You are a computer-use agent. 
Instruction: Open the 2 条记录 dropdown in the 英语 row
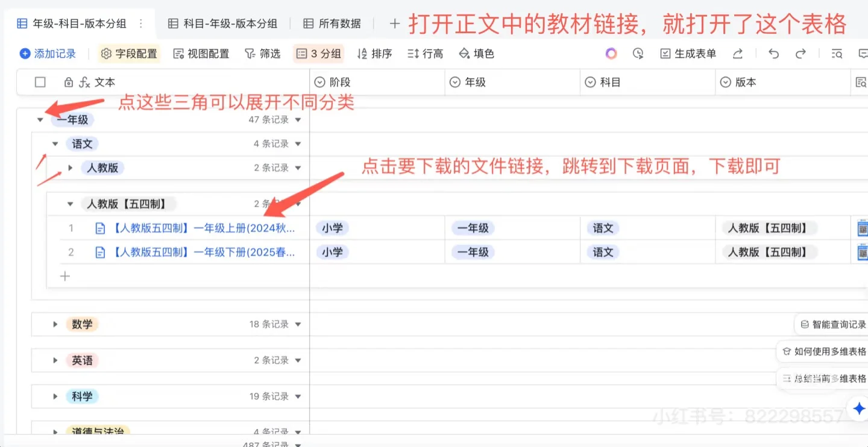tap(298, 361)
